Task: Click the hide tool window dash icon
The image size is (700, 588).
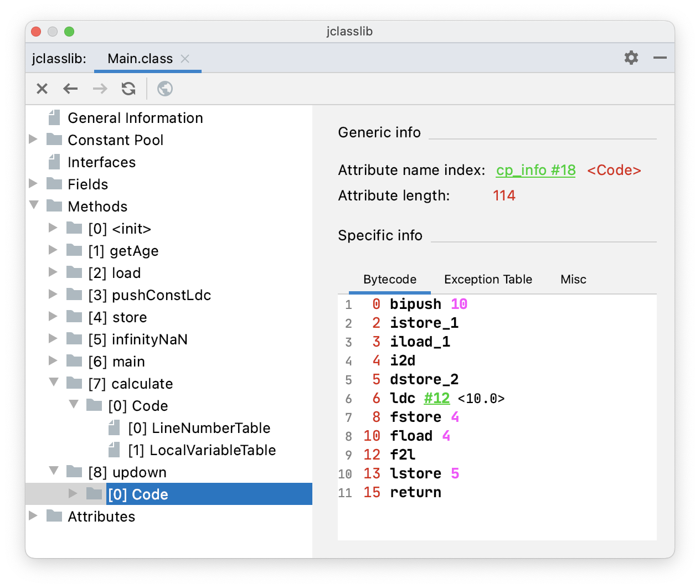Action: tap(660, 58)
